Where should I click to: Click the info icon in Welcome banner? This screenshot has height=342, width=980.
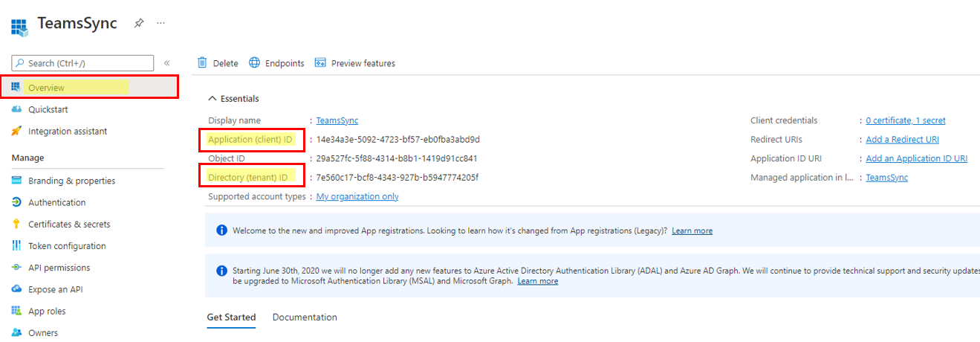point(221,230)
